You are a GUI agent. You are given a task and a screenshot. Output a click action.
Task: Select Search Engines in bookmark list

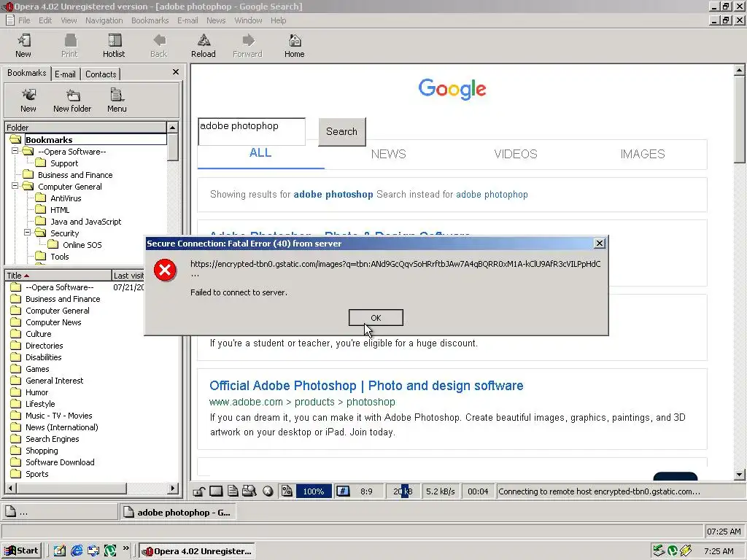[52, 439]
